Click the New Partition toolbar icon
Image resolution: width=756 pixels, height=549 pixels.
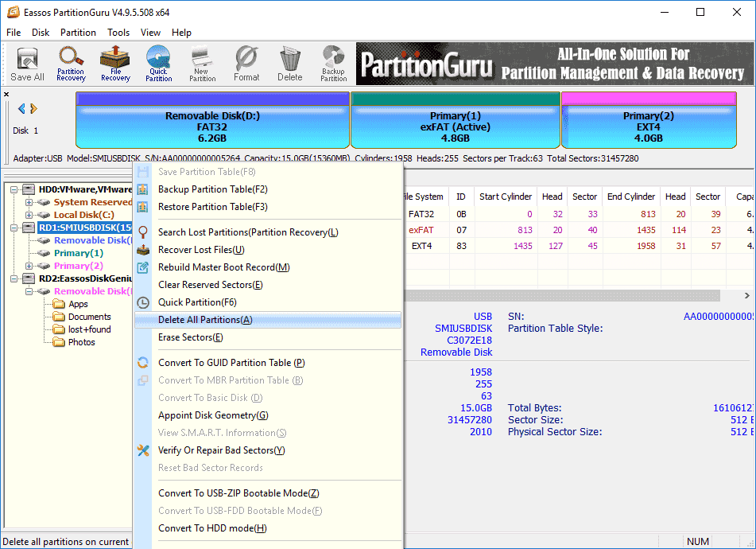[203, 64]
